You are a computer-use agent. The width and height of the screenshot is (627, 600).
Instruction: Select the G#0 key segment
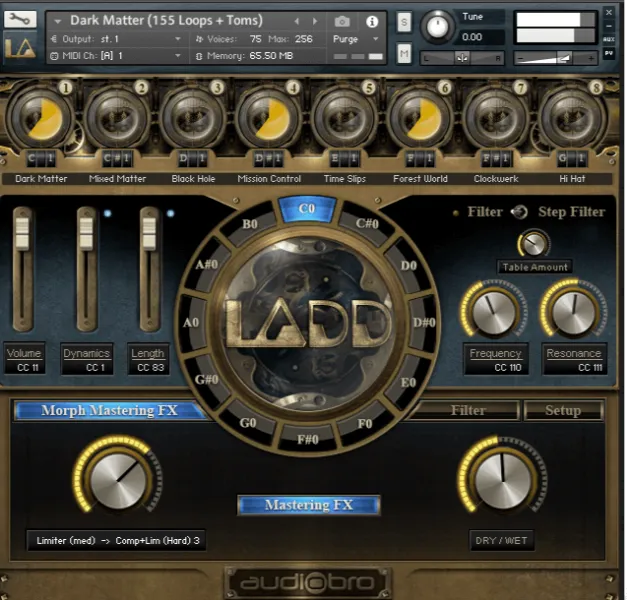(x=207, y=379)
